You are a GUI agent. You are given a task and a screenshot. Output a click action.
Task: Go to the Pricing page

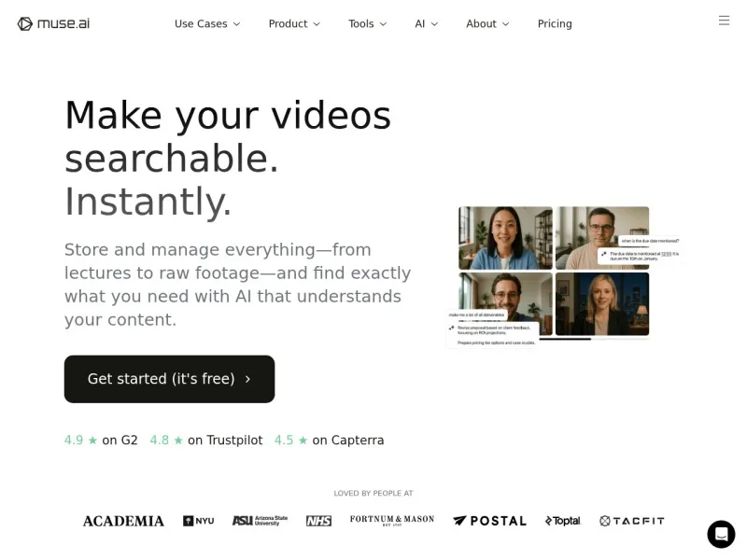point(555,23)
